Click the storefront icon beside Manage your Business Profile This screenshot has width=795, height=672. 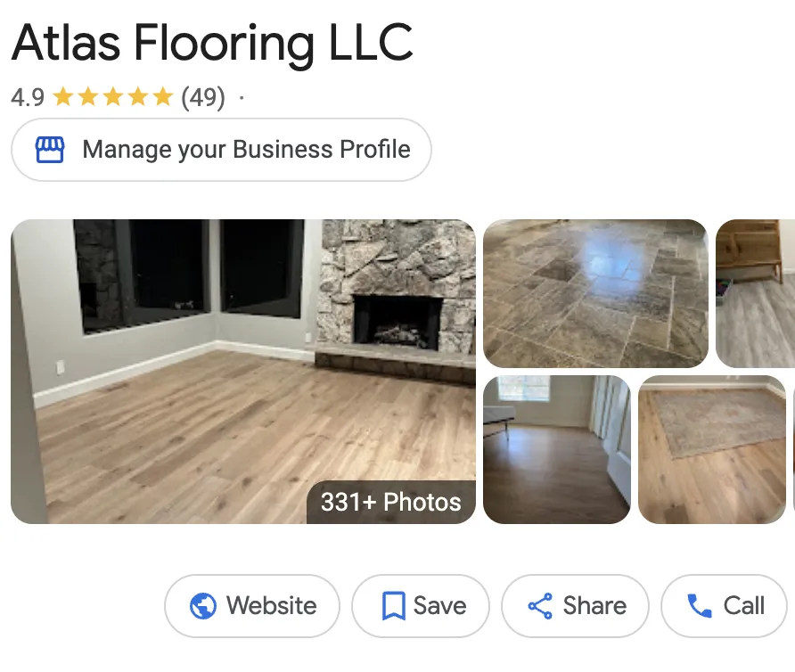50,150
